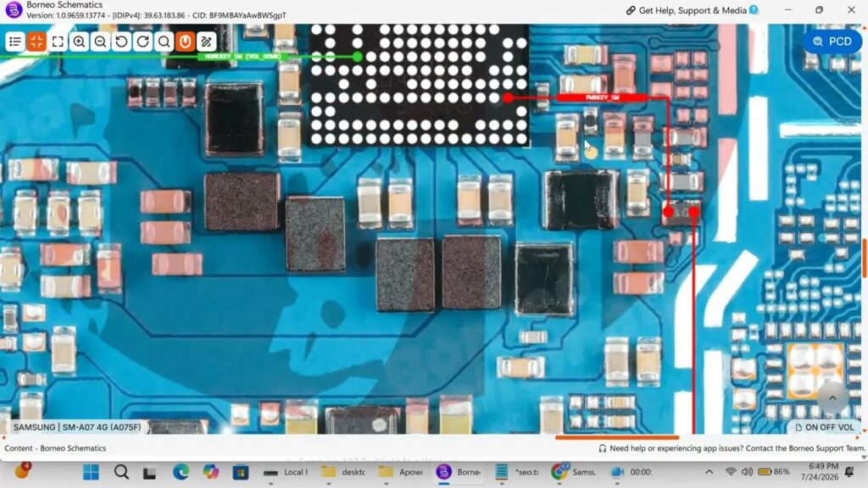Click the PCD button
The image size is (868, 488).
click(832, 42)
